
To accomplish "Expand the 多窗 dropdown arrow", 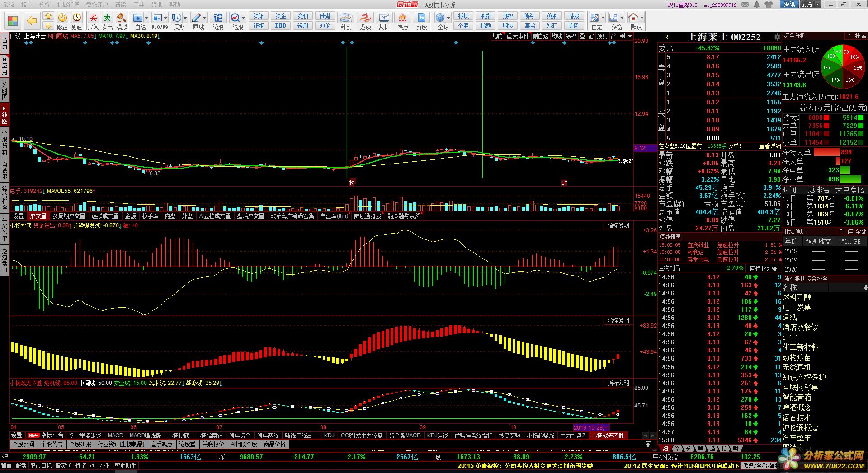I will (x=622, y=18).
